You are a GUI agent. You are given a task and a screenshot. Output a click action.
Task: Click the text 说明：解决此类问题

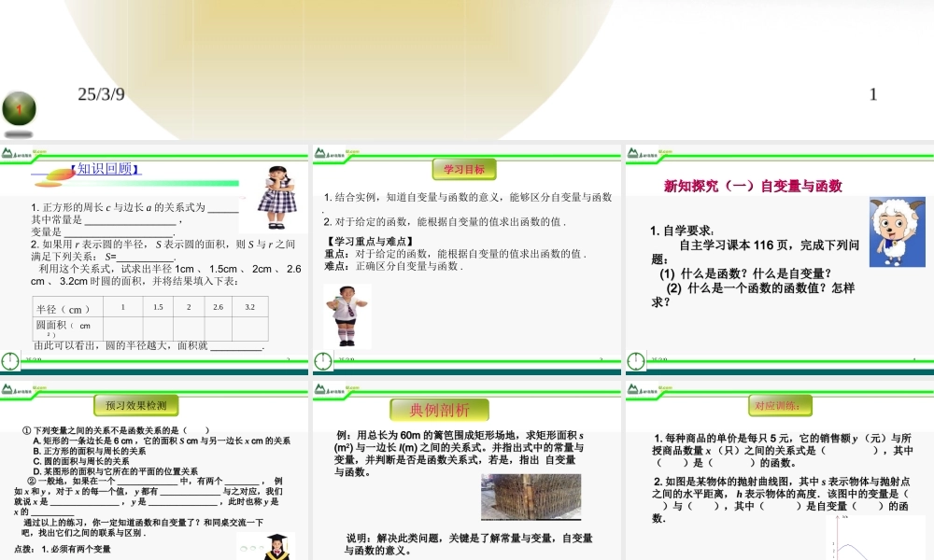[x=468, y=544]
